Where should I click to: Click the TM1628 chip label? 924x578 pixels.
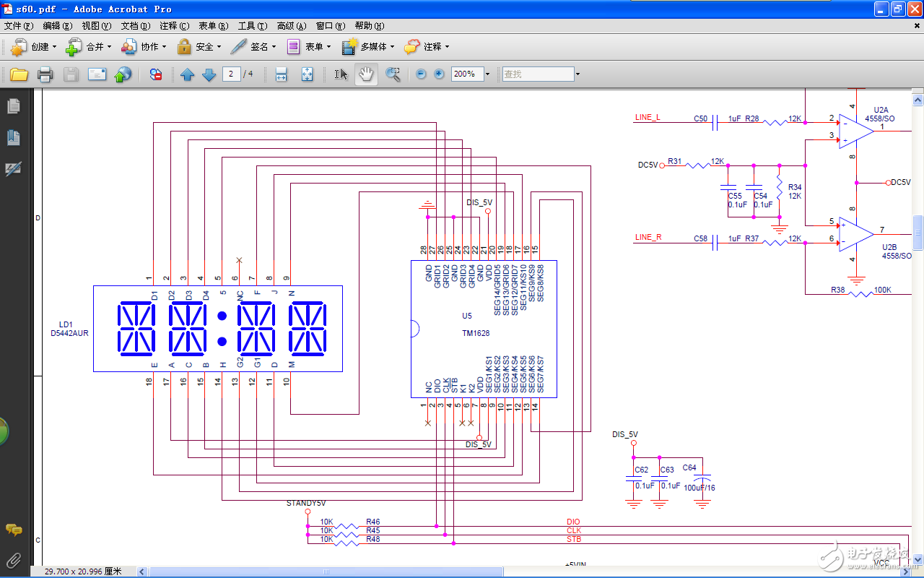[476, 333]
